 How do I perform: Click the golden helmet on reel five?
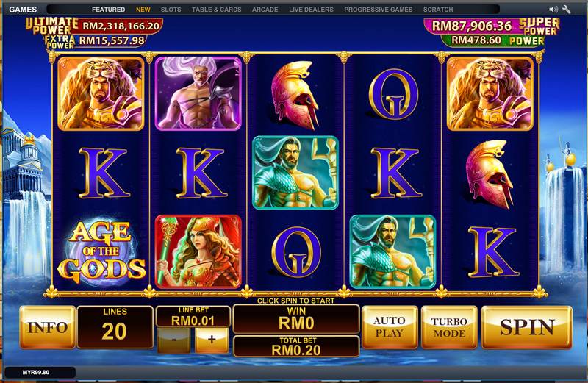coord(490,174)
